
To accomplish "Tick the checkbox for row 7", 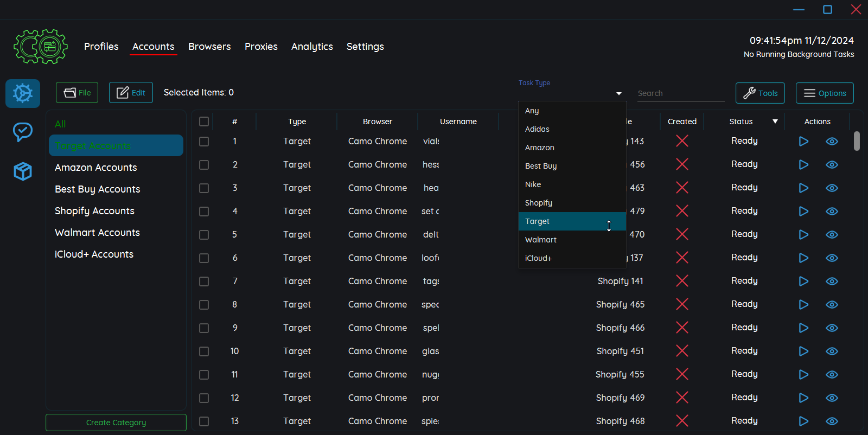I will click(x=204, y=282).
